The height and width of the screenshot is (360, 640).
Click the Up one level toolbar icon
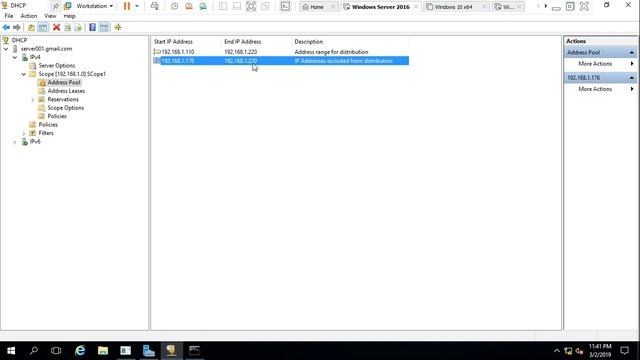[x=31, y=27]
